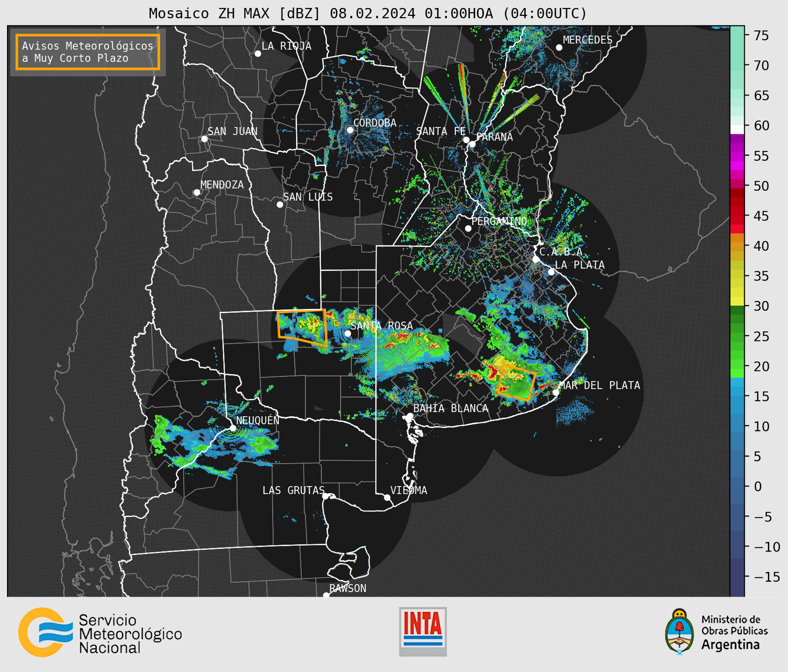Click the RAWSON city label
This screenshot has height=672, width=788.
pyautogui.click(x=348, y=588)
